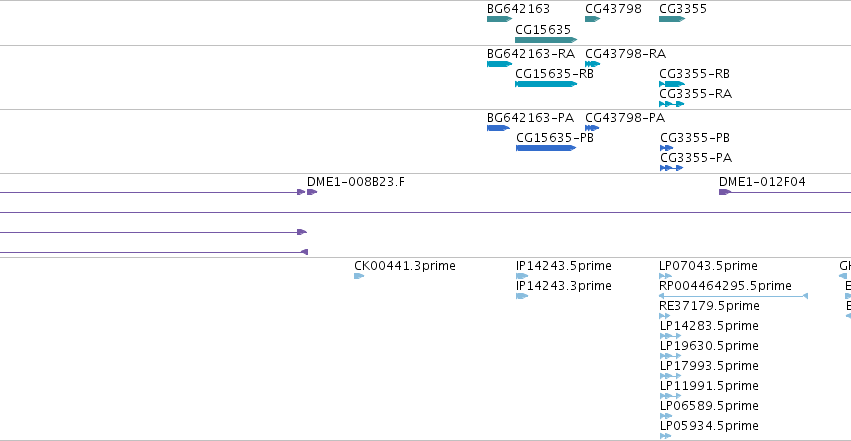851x441 pixels.
Task: Open the CG15635-RB transcript feature
Action: (546, 84)
